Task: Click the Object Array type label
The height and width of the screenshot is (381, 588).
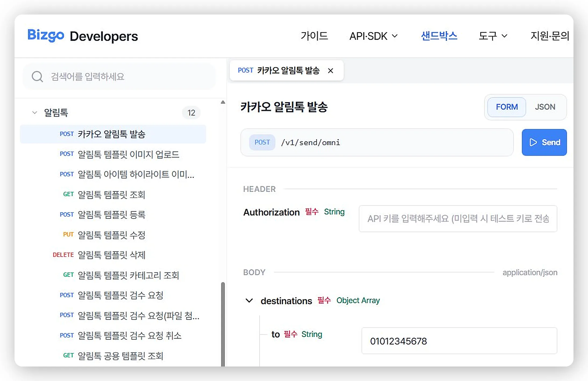Action: [358, 300]
